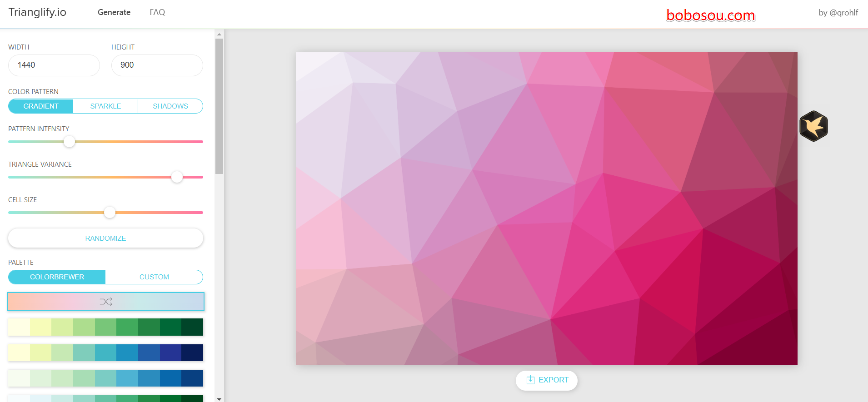This screenshot has height=402, width=868.
Task: Click the Width input field
Action: (54, 65)
